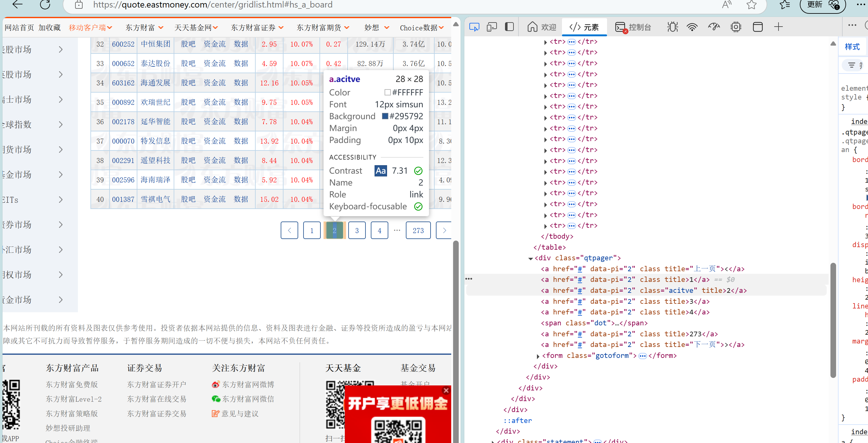This screenshot has width=868, height=443.
Task: Click the favorites star in address bar
Action: pyautogui.click(x=751, y=5)
